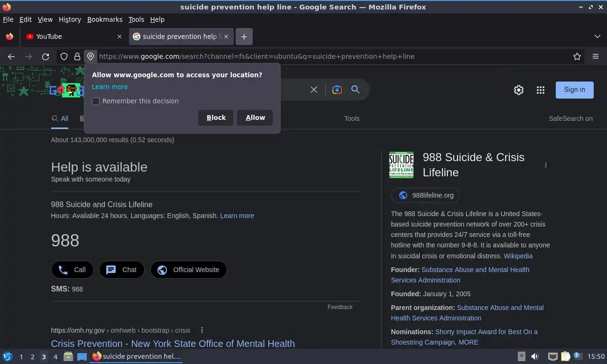Image resolution: width=607 pixels, height=364 pixels.
Task: Open search Tools options
Action: pyautogui.click(x=352, y=118)
